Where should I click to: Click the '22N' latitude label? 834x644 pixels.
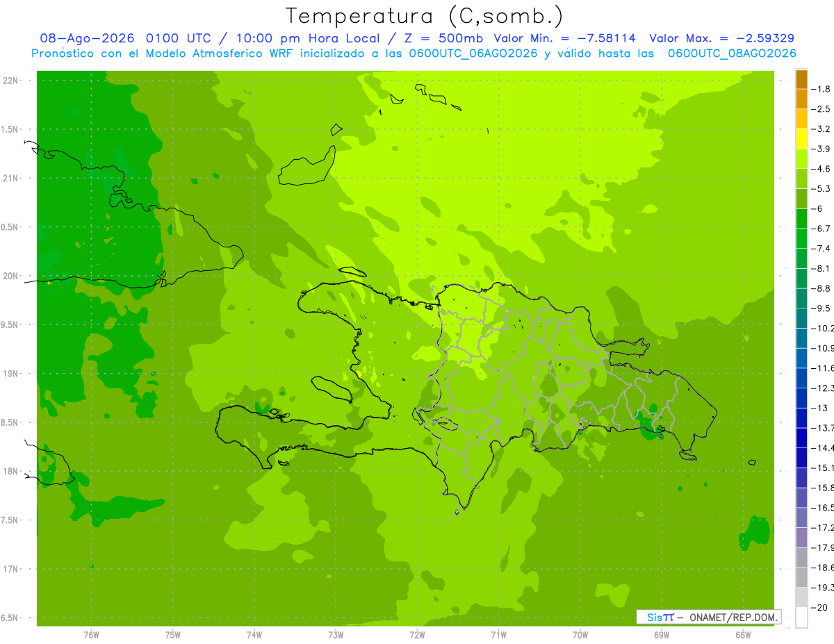coord(10,81)
